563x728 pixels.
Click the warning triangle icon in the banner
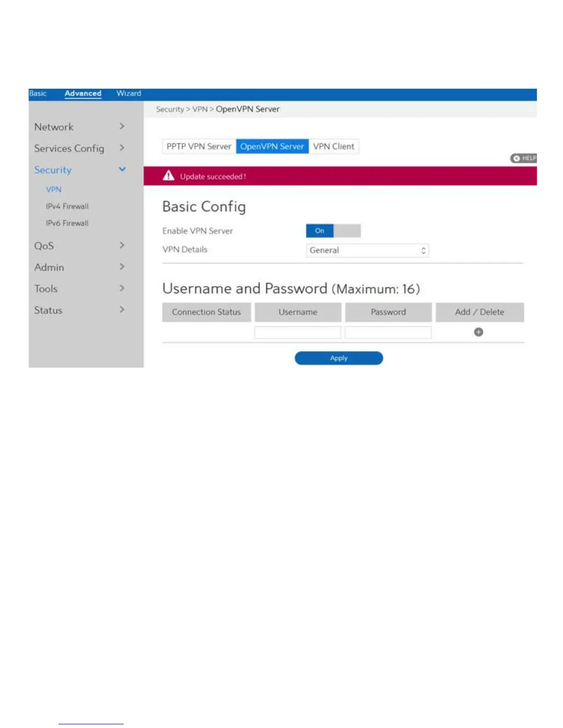click(x=168, y=176)
